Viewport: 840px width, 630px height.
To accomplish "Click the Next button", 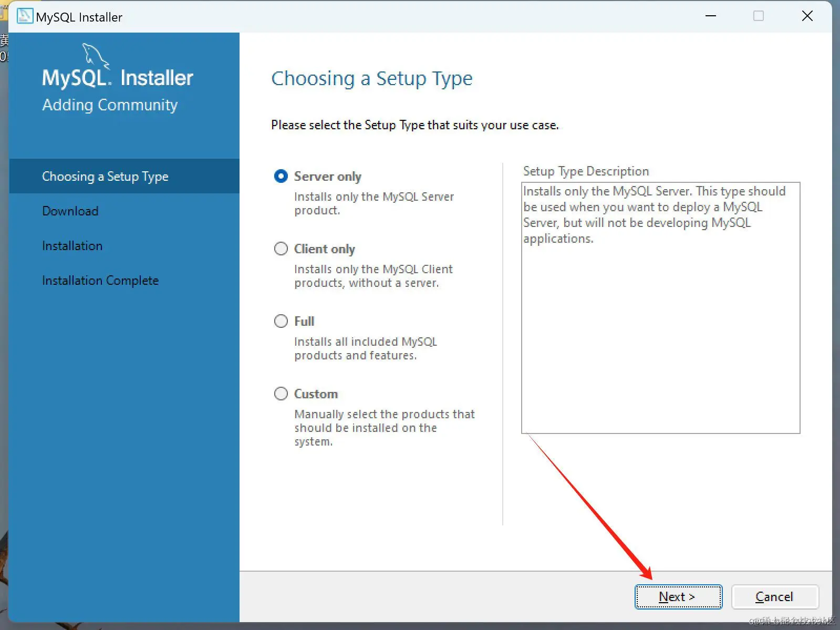I will [x=678, y=597].
